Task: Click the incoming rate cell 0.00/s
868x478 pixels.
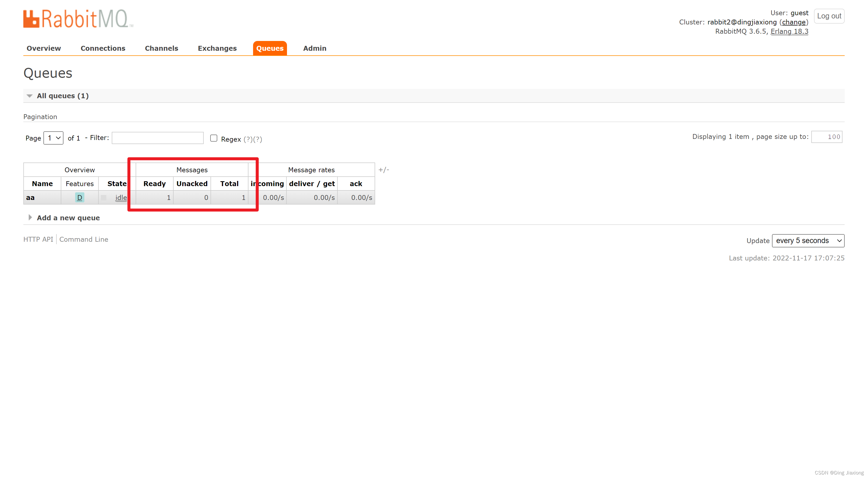Action: tap(267, 197)
